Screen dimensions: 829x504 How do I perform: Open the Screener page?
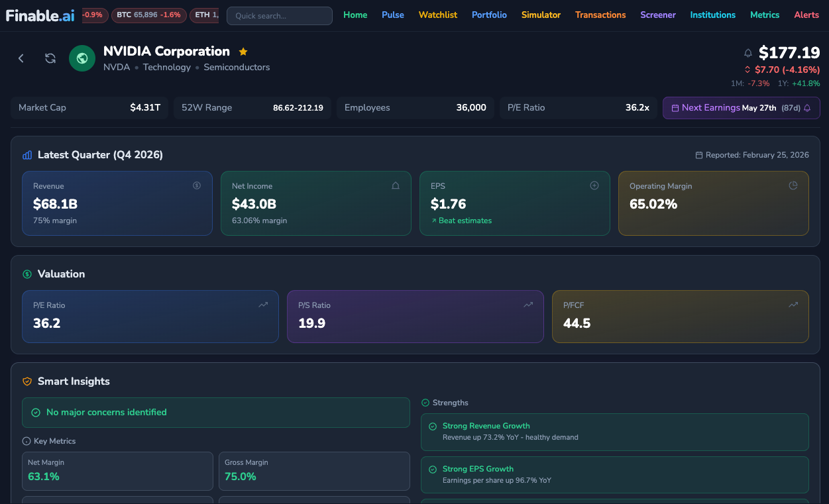pyautogui.click(x=658, y=13)
